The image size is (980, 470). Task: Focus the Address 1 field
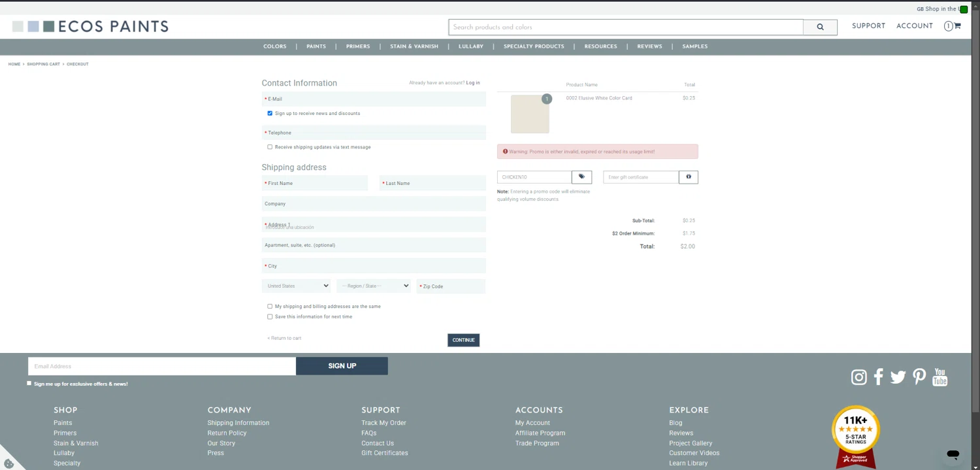pyautogui.click(x=374, y=225)
